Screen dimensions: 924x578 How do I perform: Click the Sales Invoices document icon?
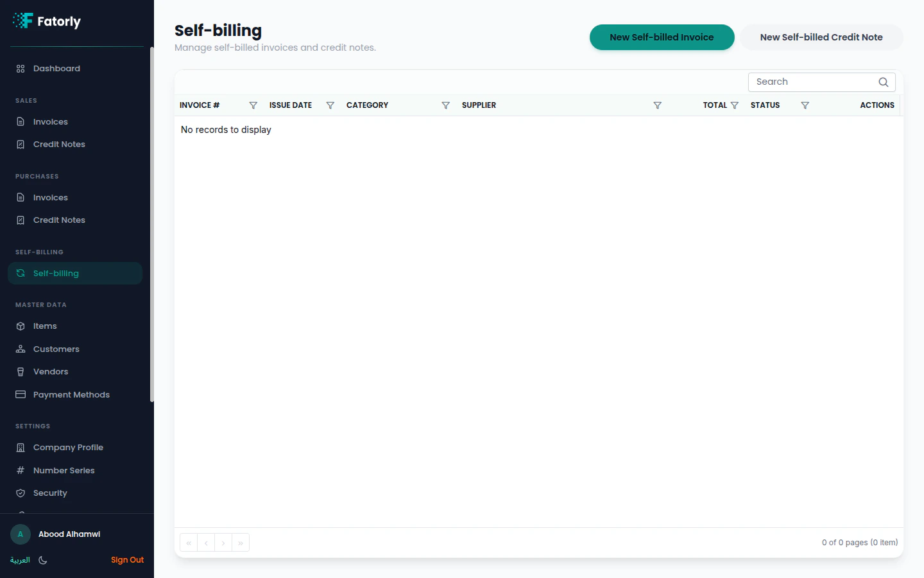pos(21,122)
